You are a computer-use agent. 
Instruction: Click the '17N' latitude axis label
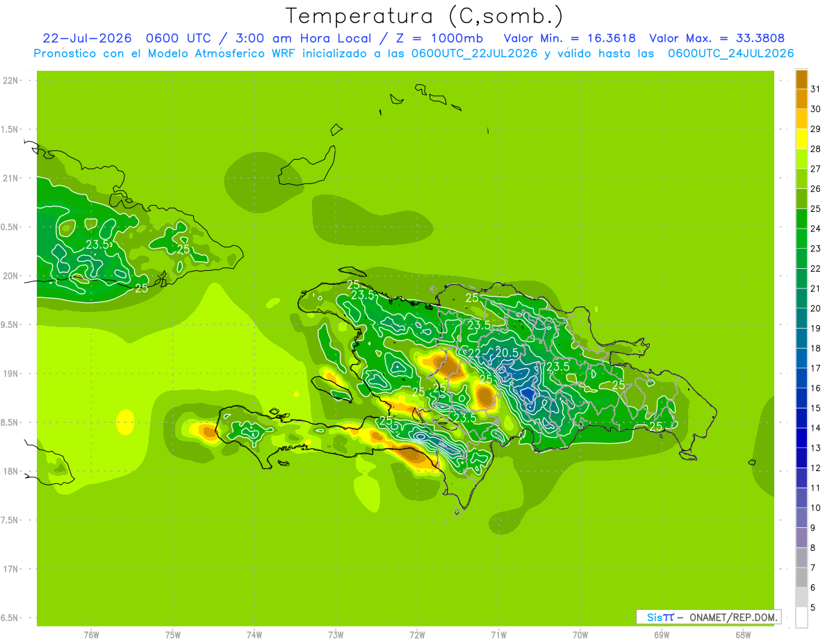pos(11,569)
